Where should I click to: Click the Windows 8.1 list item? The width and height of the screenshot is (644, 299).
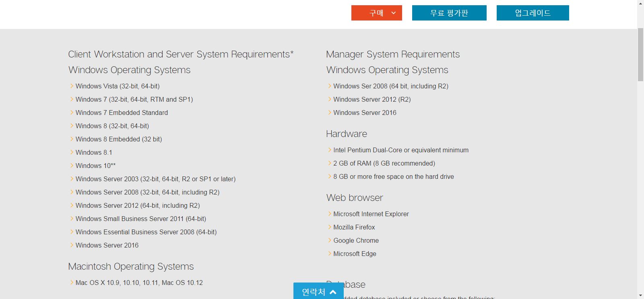point(94,152)
